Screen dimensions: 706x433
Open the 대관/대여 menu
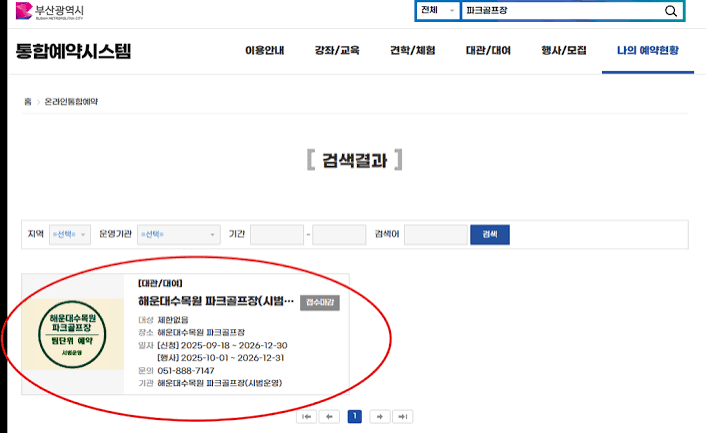[x=488, y=50]
